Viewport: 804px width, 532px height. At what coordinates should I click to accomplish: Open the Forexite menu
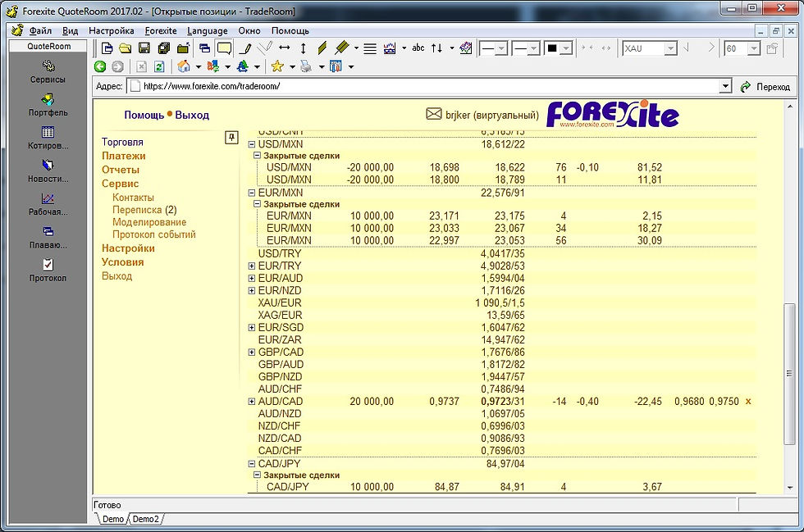(x=161, y=31)
